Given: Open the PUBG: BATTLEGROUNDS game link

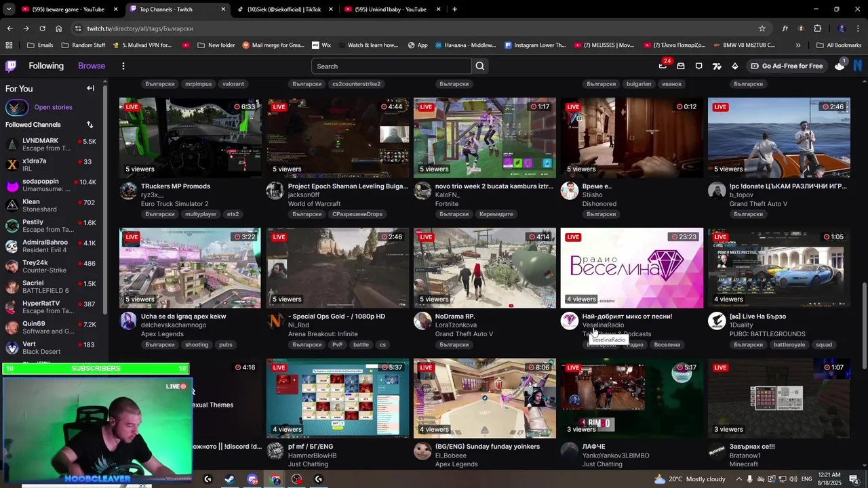Looking at the screenshot, I should (768, 334).
